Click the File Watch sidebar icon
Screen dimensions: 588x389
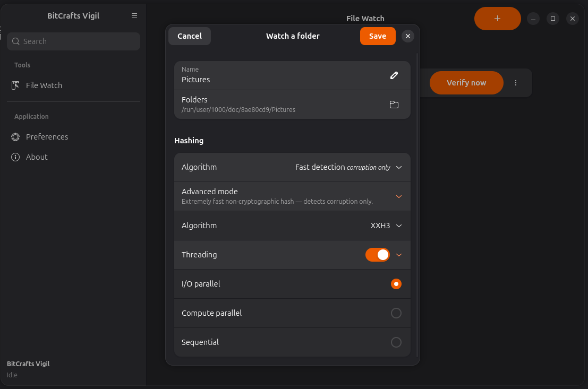tap(15, 85)
